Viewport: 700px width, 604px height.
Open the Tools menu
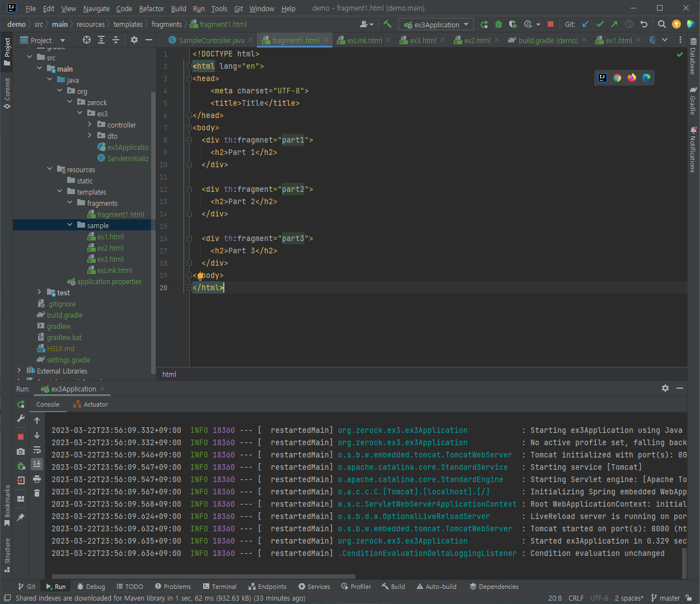[x=219, y=8]
